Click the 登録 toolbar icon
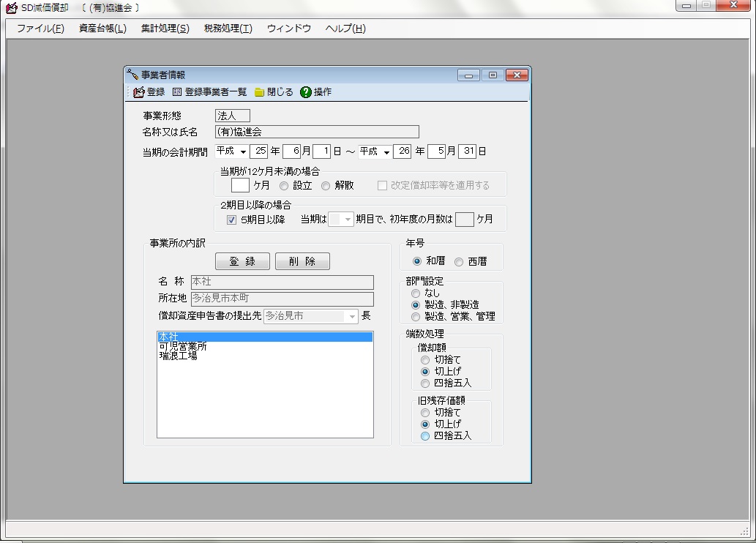This screenshot has width=756, height=543. tap(139, 92)
